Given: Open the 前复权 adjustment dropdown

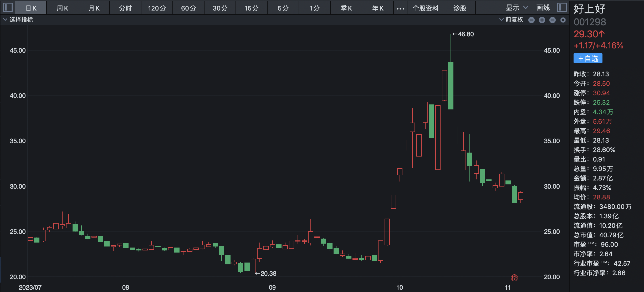Looking at the screenshot, I should (511, 20).
